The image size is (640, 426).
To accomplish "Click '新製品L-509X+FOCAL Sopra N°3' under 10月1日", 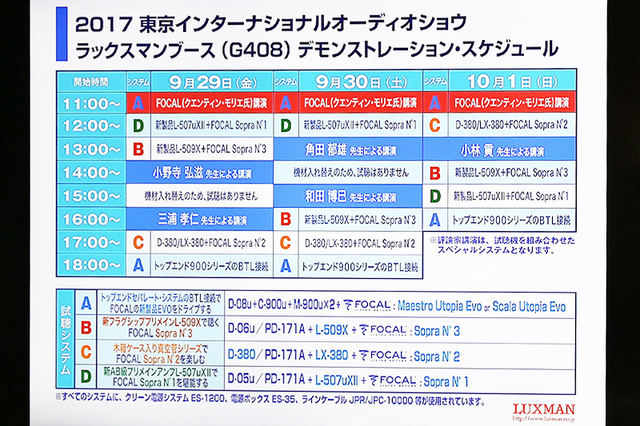I will (x=511, y=173).
